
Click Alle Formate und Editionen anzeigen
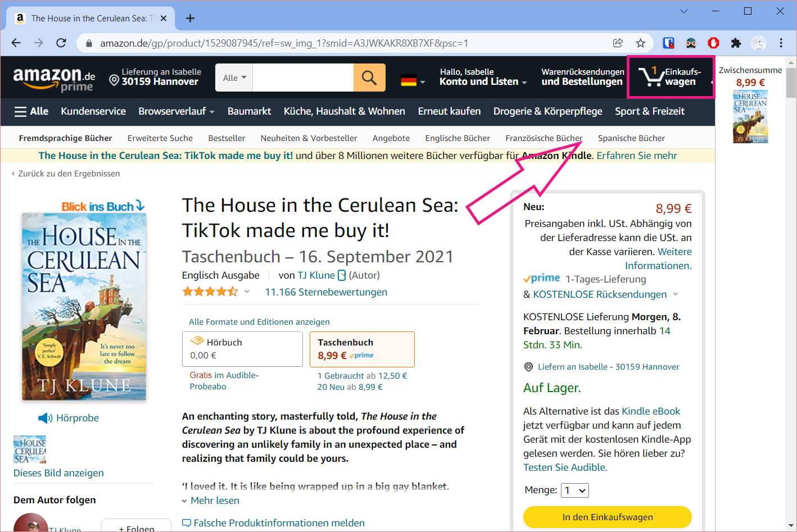point(259,322)
